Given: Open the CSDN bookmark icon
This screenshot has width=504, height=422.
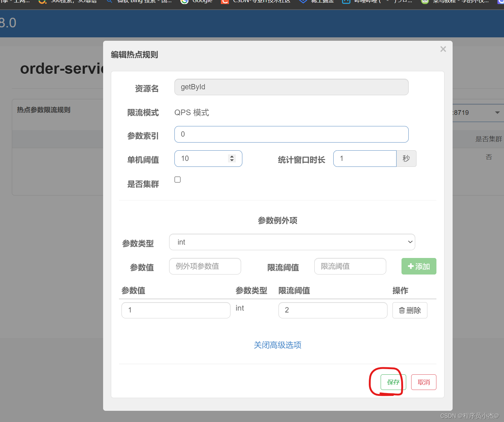Looking at the screenshot, I should click(x=225, y=2).
